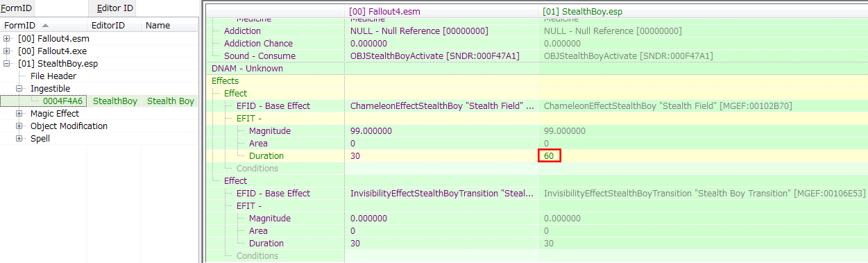Image resolution: width=868 pixels, height=263 pixels.
Task: Sort by the EditorID column header
Action: [x=114, y=25]
